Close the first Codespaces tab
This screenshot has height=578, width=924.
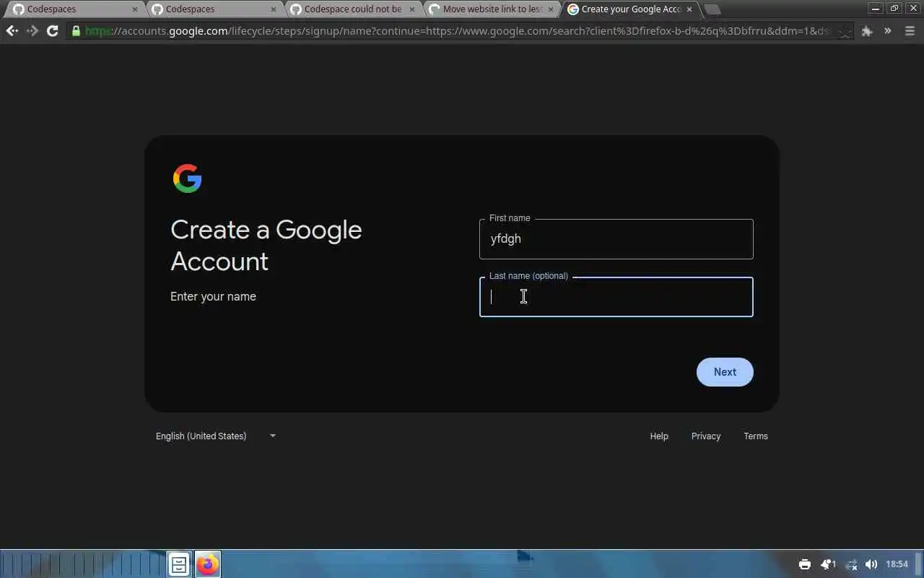pos(135,9)
